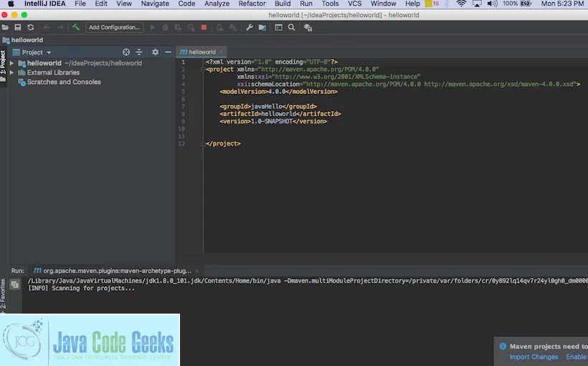588x366 pixels.
Task: Click the artifactId helloworld line in editor
Action: (x=280, y=113)
